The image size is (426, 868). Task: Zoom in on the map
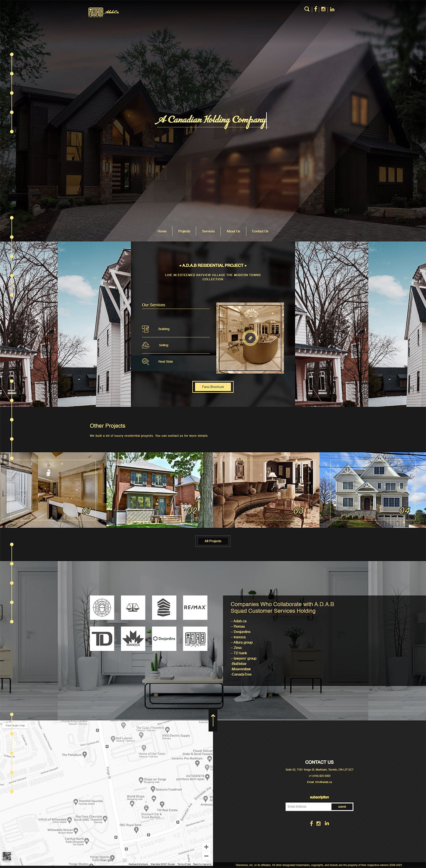pos(206,847)
